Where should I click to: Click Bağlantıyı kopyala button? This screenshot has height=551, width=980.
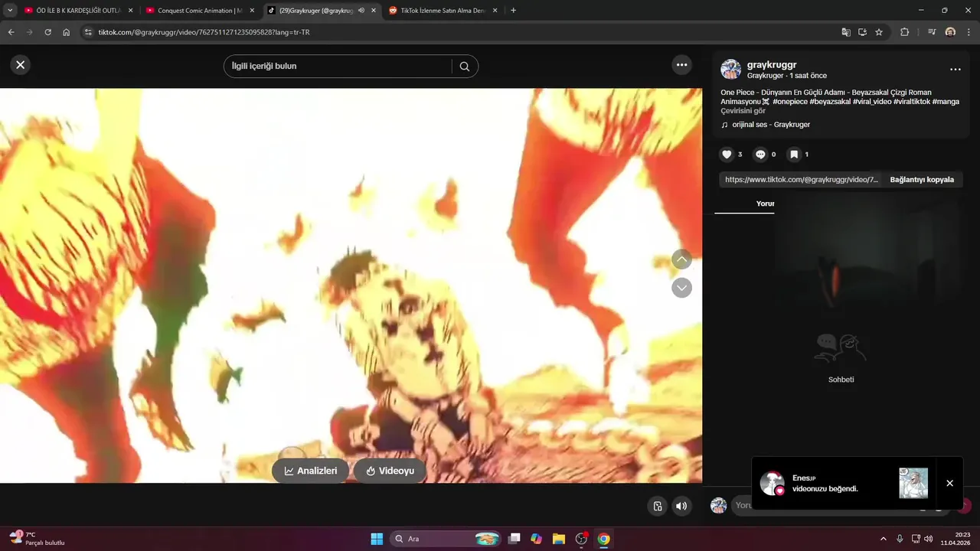(922, 180)
